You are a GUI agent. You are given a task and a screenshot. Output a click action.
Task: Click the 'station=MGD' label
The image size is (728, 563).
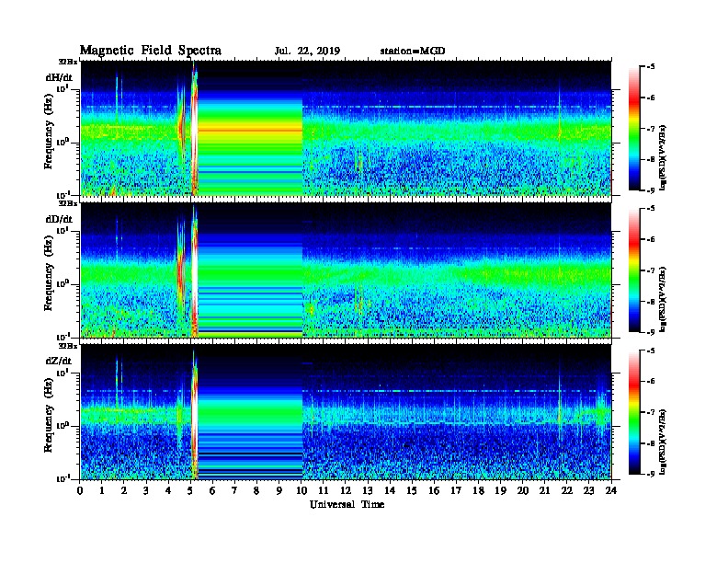[x=413, y=52]
